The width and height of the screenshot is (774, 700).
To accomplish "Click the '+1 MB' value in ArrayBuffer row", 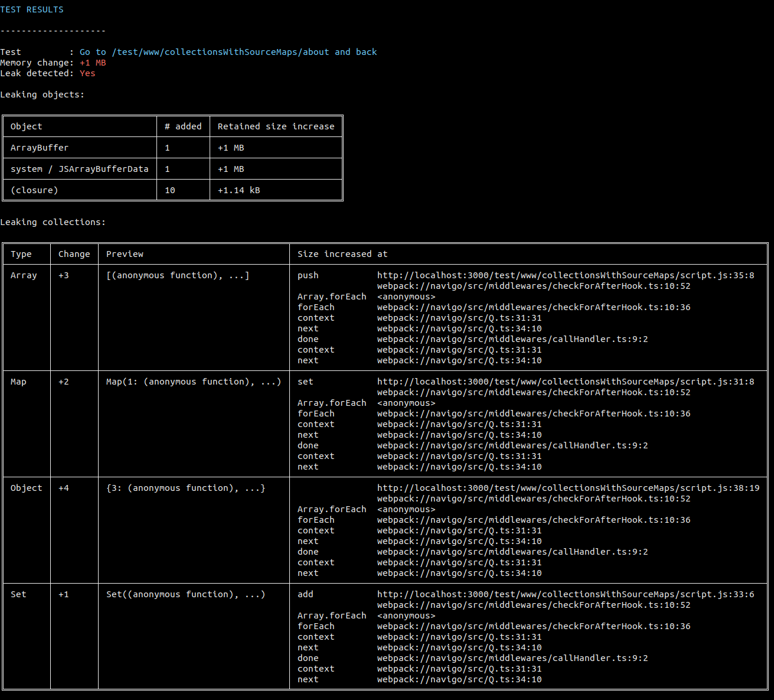I will (231, 148).
